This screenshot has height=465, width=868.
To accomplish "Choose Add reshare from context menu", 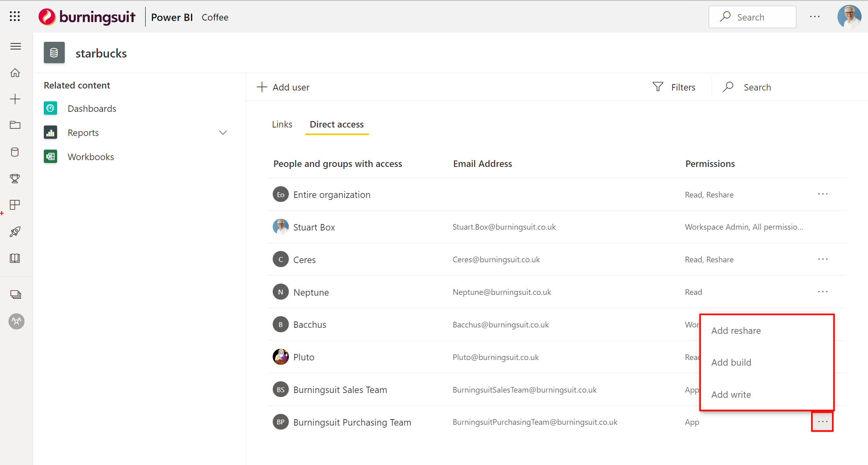I will click(x=736, y=331).
